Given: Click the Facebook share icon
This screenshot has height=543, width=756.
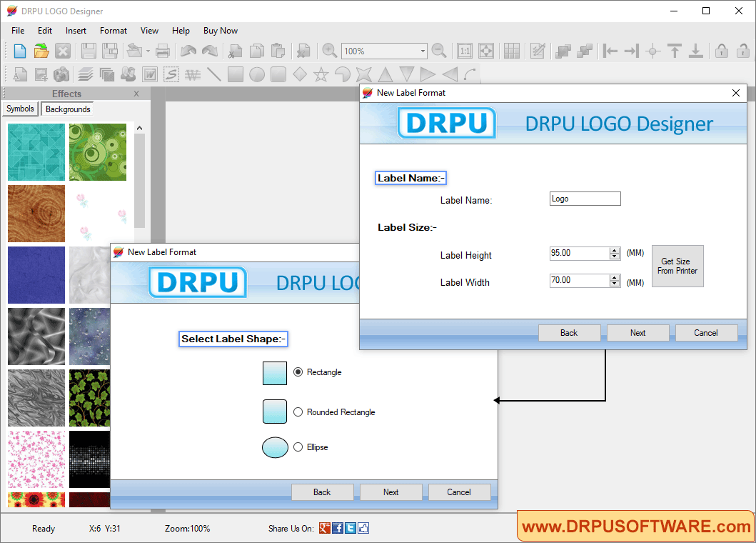Looking at the screenshot, I should (338, 528).
